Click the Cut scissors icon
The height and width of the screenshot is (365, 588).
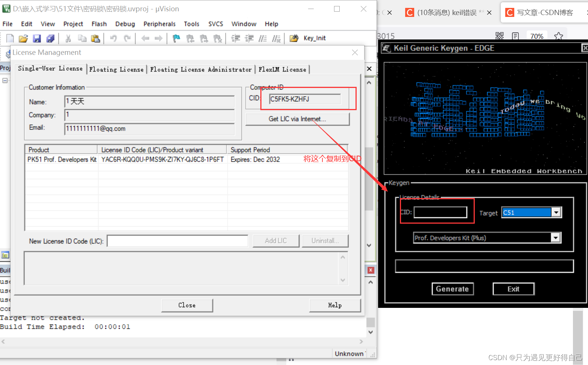click(68, 38)
